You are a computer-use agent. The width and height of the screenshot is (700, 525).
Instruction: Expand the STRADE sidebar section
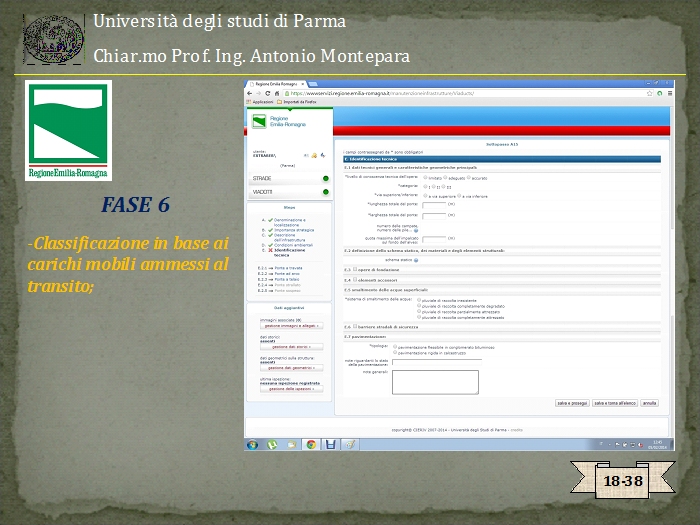[289, 179]
